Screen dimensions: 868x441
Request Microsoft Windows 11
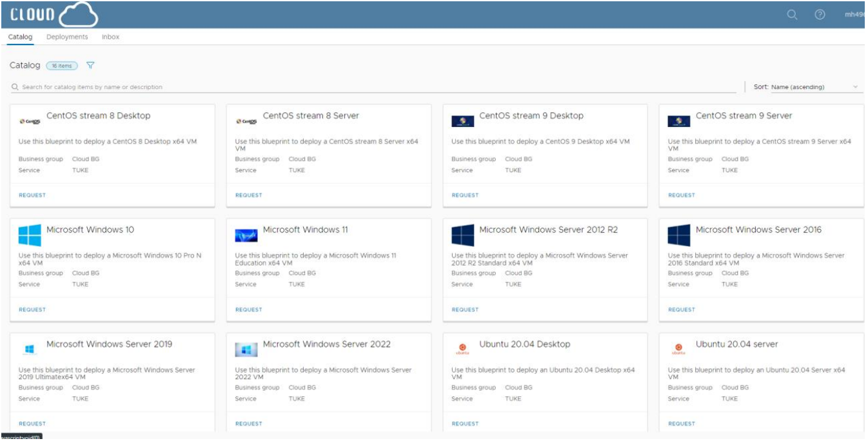pos(249,309)
